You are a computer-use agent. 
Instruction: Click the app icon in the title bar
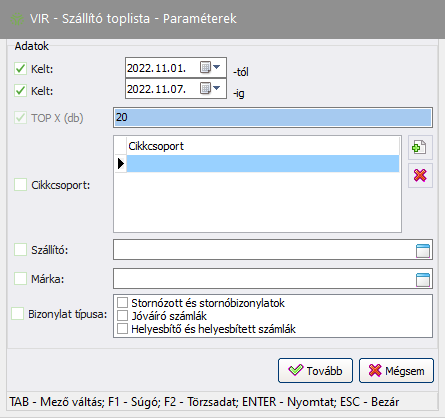(x=17, y=19)
